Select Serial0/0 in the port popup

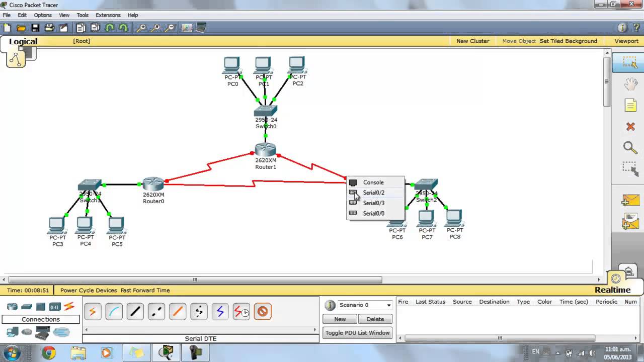(375, 213)
